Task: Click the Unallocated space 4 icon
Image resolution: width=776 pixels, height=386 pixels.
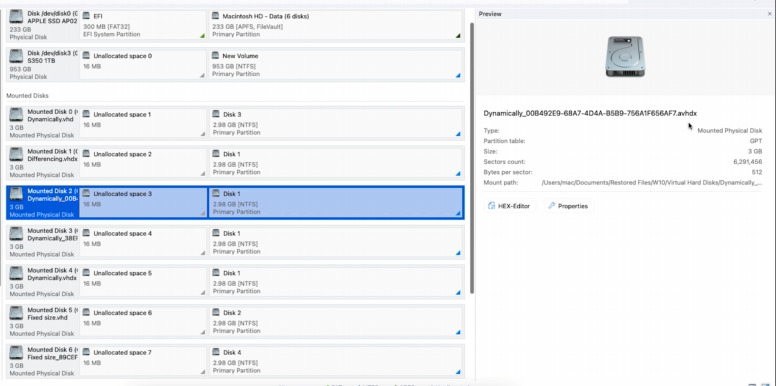Action: point(86,234)
